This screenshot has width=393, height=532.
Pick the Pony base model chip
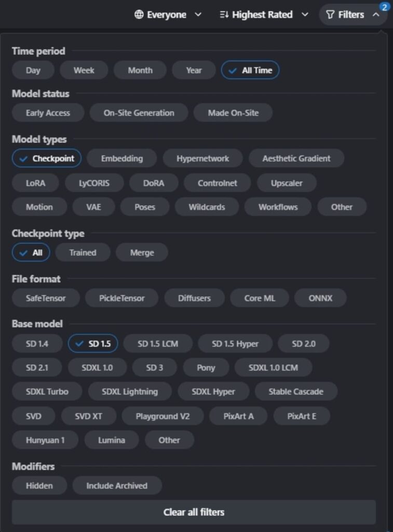point(206,368)
